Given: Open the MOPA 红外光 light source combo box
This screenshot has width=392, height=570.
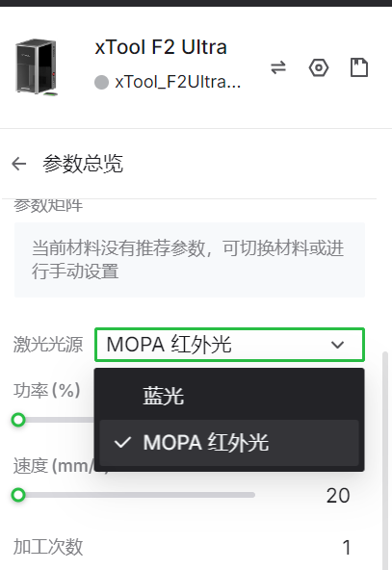Looking at the screenshot, I should [229, 345].
